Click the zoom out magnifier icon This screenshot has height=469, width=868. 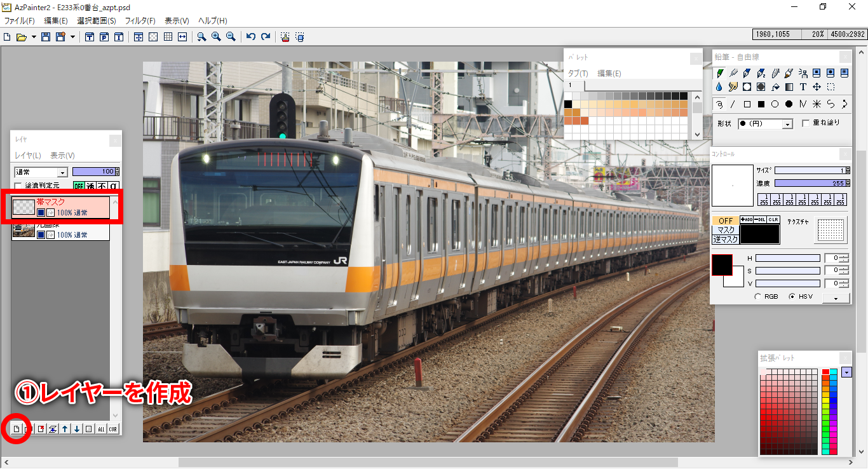point(231,37)
